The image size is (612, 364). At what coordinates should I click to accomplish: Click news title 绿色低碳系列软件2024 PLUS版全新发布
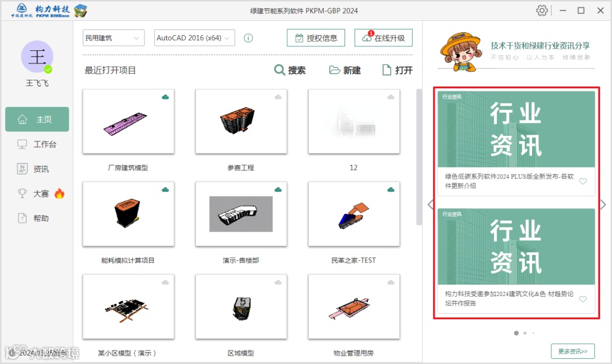pyautogui.click(x=509, y=181)
